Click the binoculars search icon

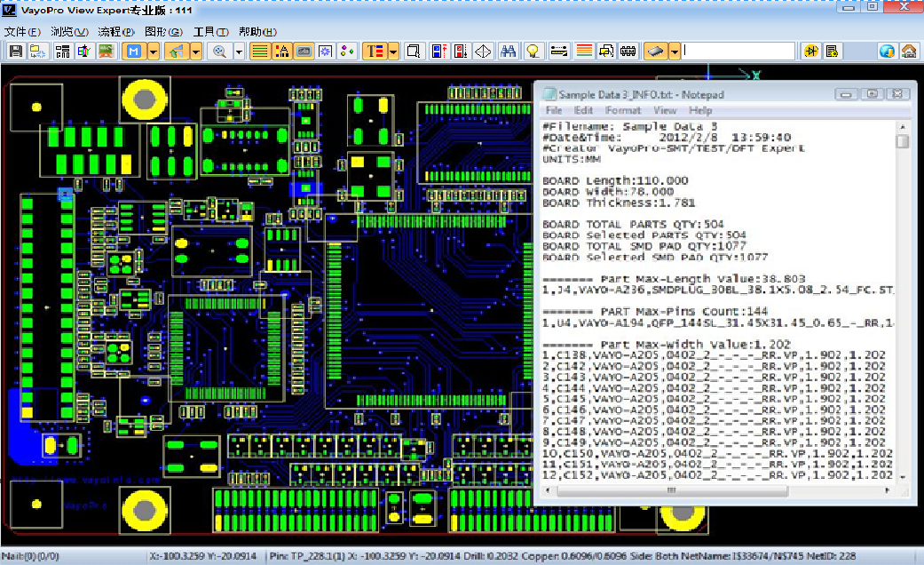tap(508, 52)
